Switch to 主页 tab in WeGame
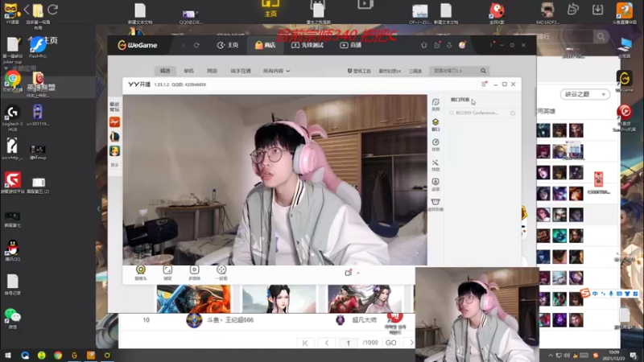Image resolution: width=644 pixels, height=362 pixels. pyautogui.click(x=228, y=45)
